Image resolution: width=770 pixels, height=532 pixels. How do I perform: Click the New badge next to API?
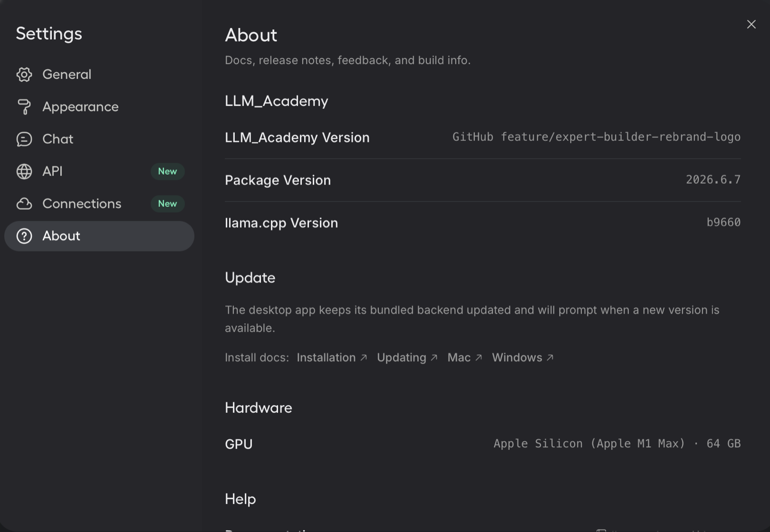167,171
